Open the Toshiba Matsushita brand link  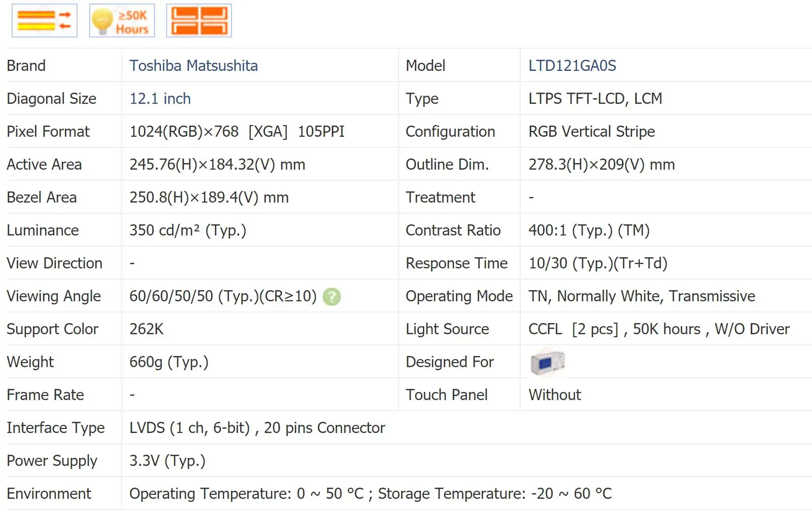[x=194, y=66]
